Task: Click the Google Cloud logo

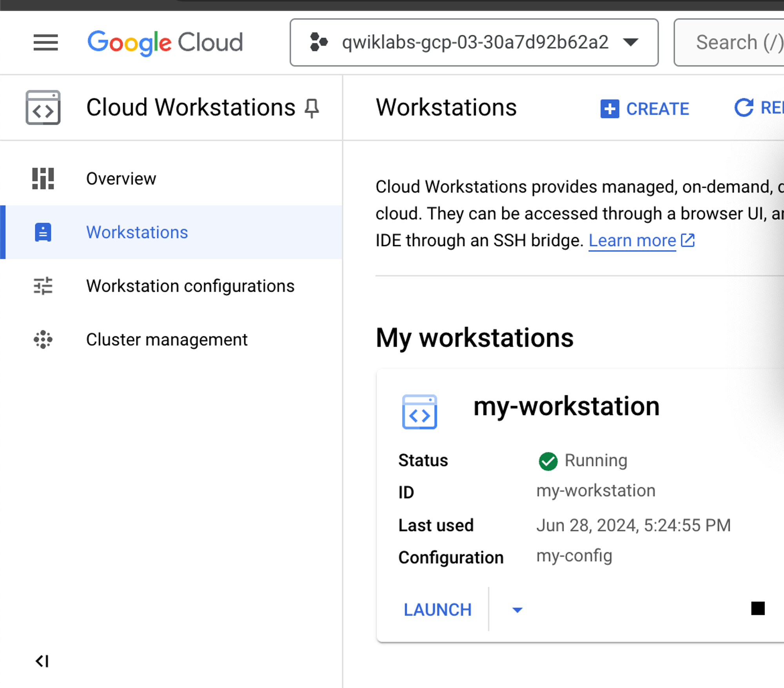Action: click(165, 42)
